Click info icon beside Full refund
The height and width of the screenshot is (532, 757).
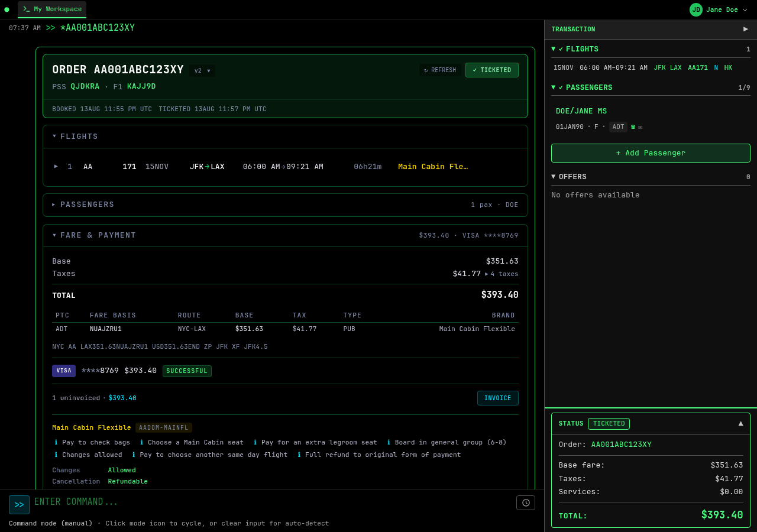299,455
